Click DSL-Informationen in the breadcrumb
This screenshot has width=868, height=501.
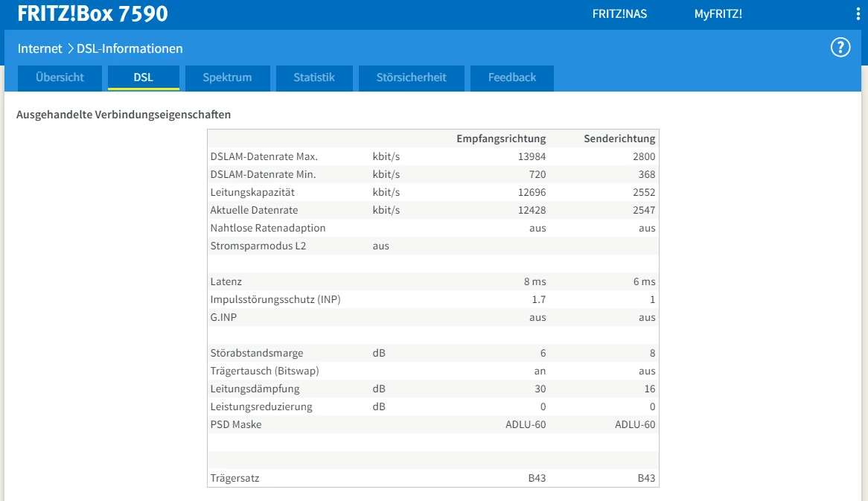tap(130, 48)
